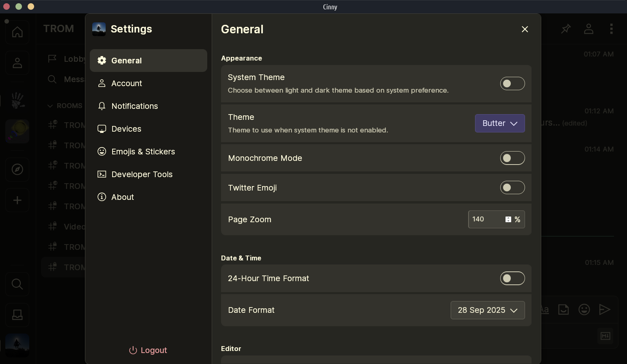
Task: Open Direct Messages people icon
Action: (x=17, y=63)
